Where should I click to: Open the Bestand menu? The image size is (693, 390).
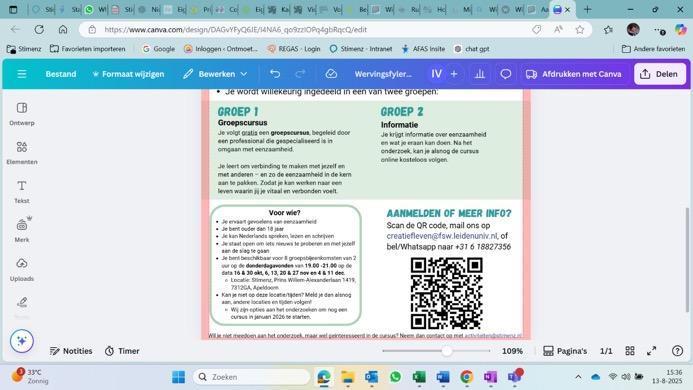tap(61, 74)
